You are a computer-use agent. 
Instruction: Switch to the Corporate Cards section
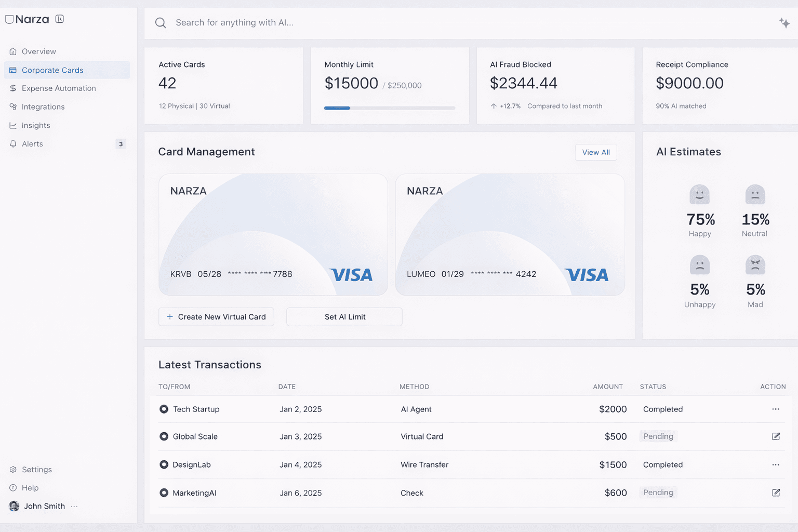[x=52, y=70]
